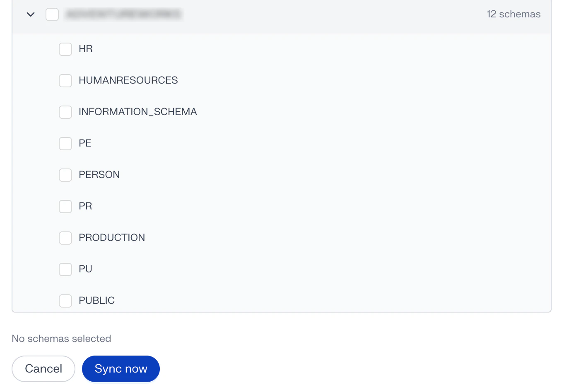564x392 pixels.
Task: Click the 12 schemas count text
Action: (513, 14)
